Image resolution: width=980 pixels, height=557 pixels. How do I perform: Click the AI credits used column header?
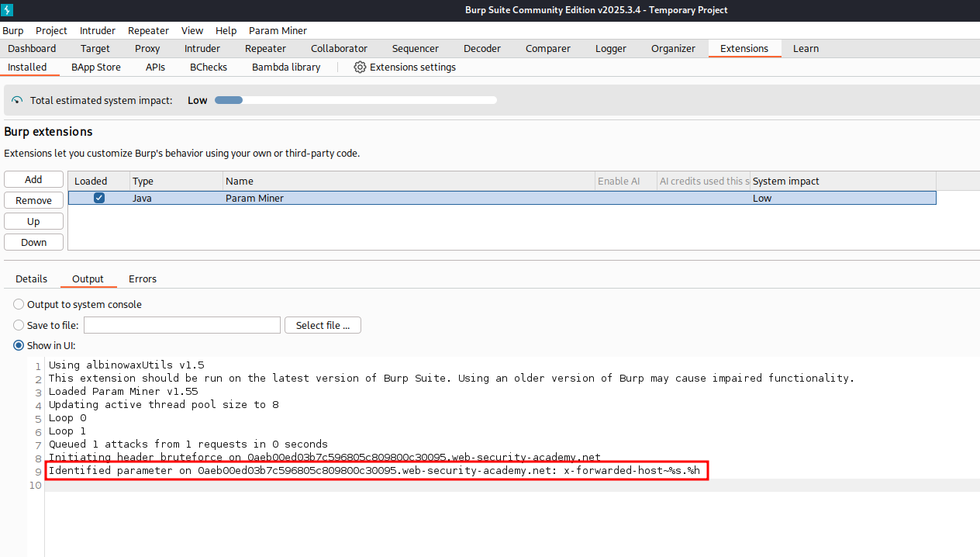(x=704, y=182)
